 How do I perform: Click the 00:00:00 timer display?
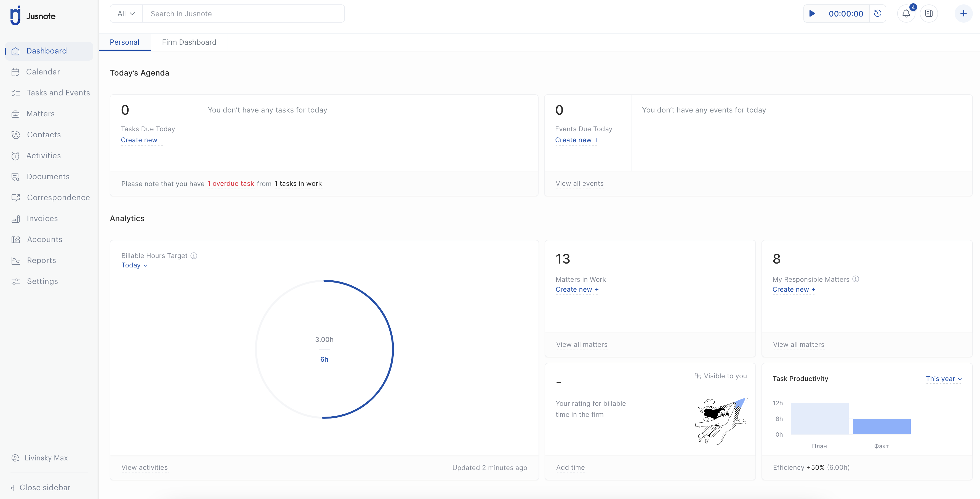click(x=846, y=14)
